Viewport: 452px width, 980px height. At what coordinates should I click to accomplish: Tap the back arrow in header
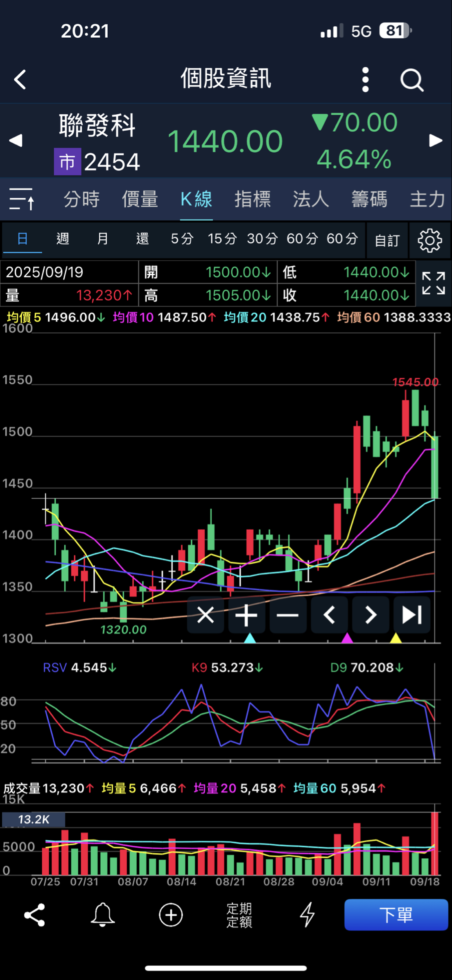pyautogui.click(x=20, y=79)
